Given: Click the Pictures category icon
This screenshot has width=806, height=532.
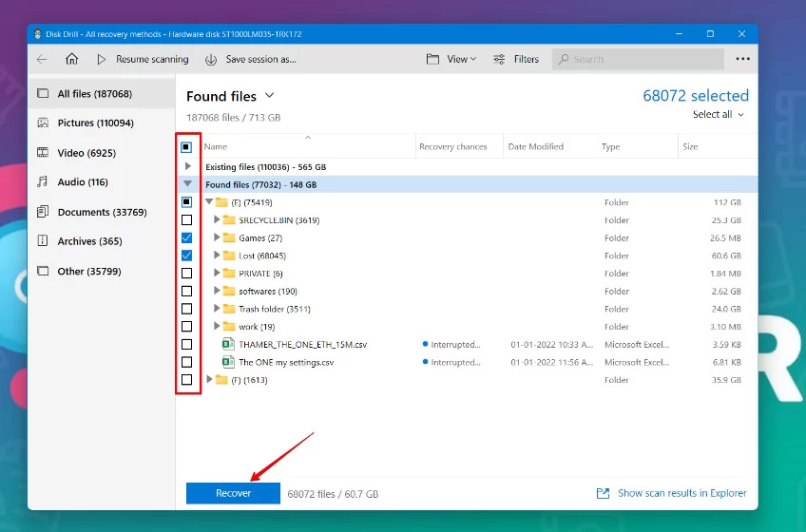Looking at the screenshot, I should pos(43,123).
